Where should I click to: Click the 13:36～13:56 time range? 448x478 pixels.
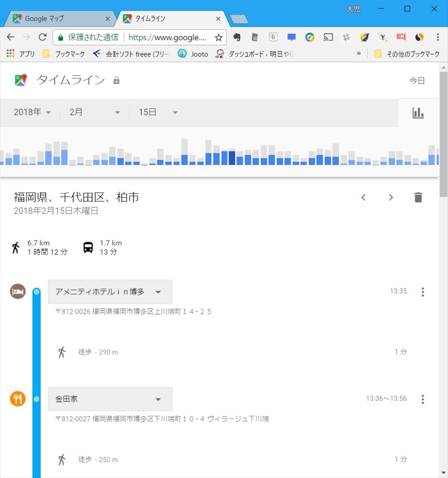pos(386,398)
